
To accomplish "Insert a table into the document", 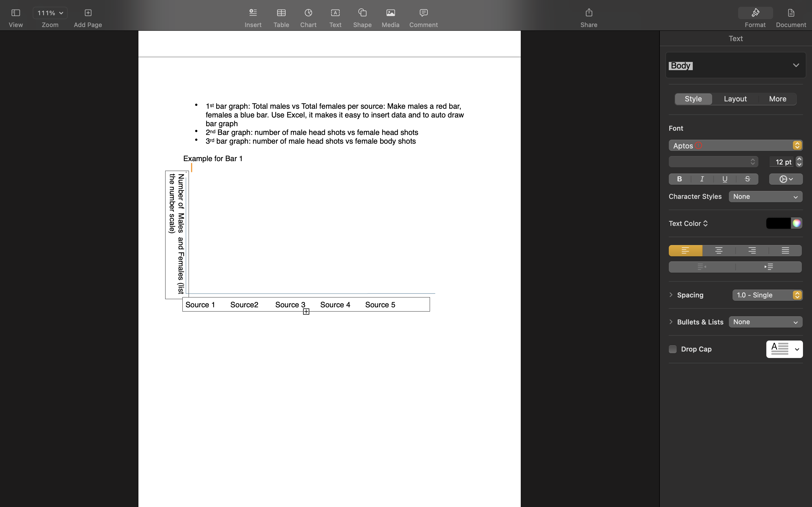I will pos(281,16).
